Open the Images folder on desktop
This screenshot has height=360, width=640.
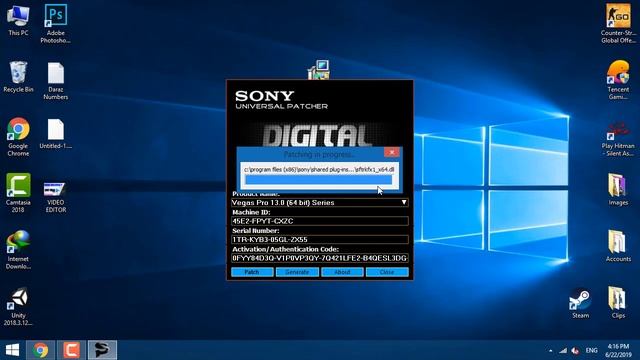(618, 189)
